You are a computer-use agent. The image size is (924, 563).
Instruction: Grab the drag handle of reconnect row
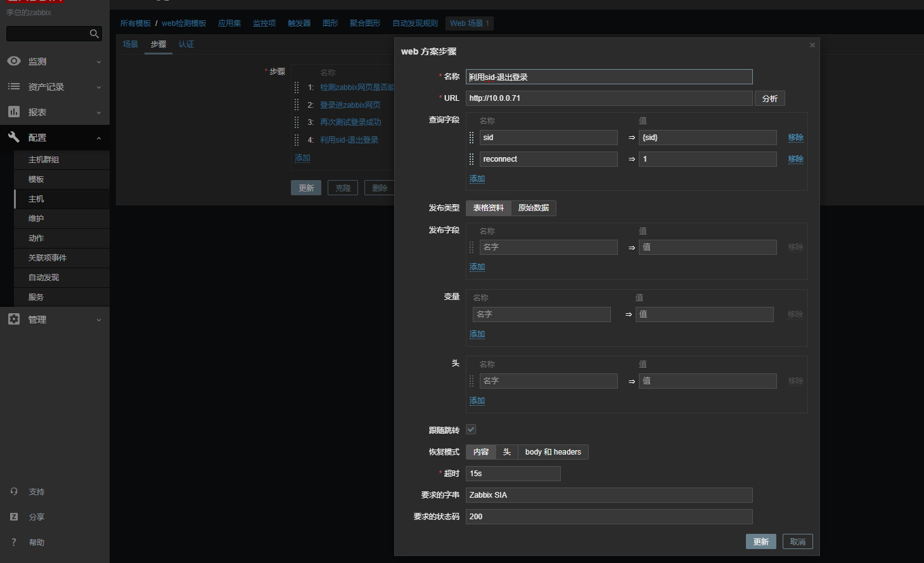(472, 159)
